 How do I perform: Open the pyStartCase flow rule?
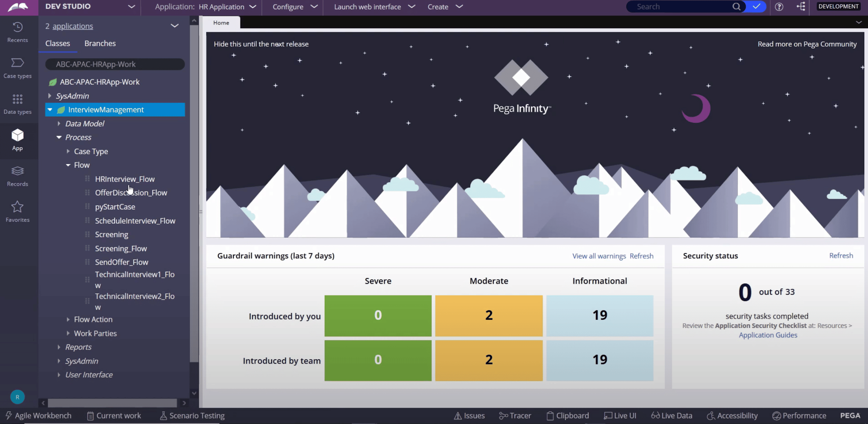pos(115,207)
